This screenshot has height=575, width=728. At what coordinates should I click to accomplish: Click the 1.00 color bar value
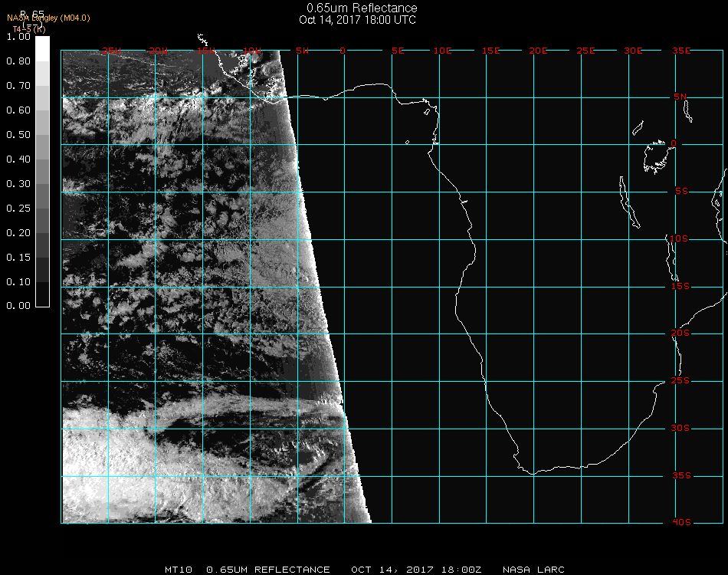18,36
